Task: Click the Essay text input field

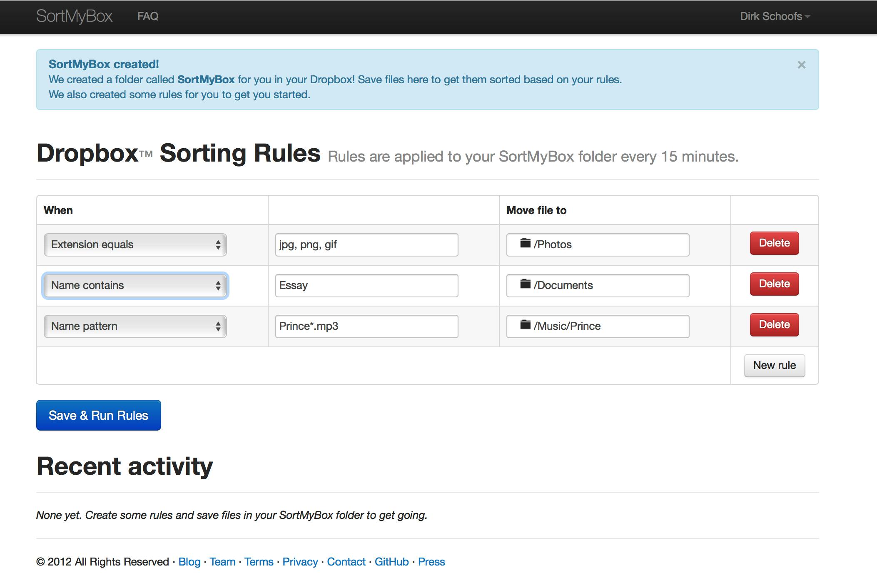Action: point(366,285)
